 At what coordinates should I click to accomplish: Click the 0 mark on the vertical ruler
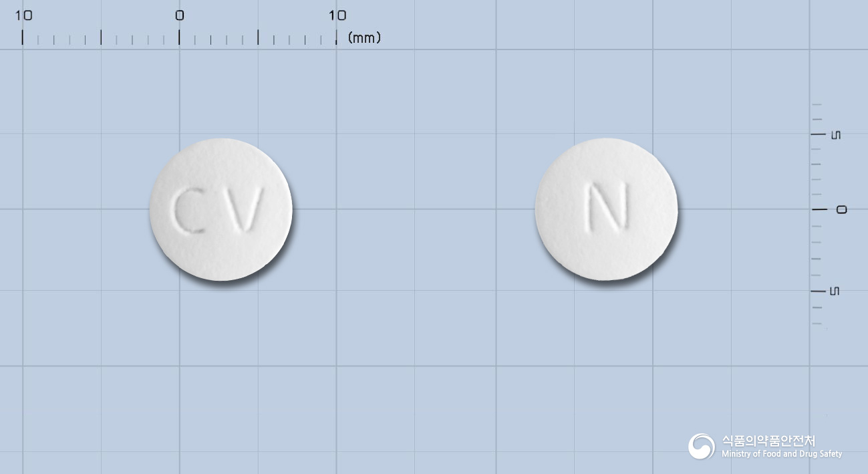[841, 209]
